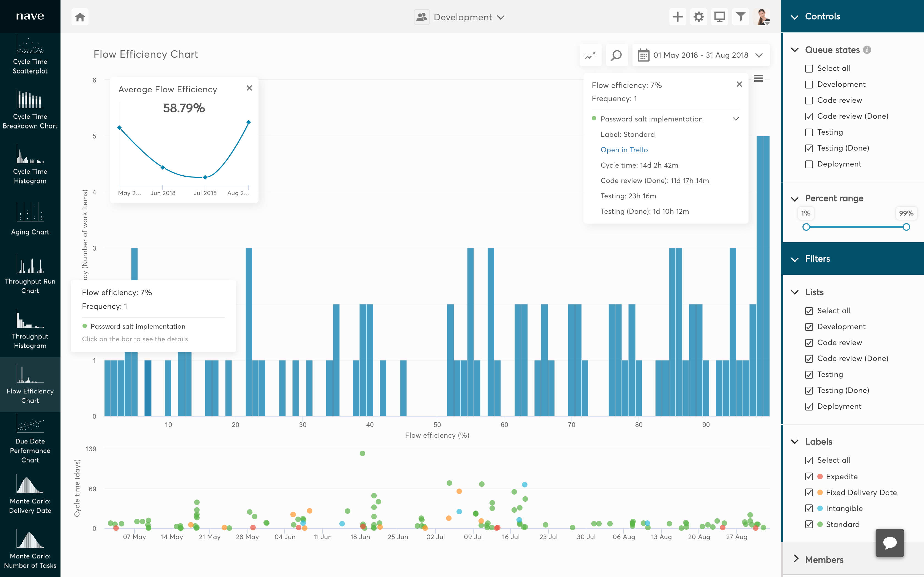This screenshot has height=577, width=924.
Task: Click the home icon
Action: [80, 17]
